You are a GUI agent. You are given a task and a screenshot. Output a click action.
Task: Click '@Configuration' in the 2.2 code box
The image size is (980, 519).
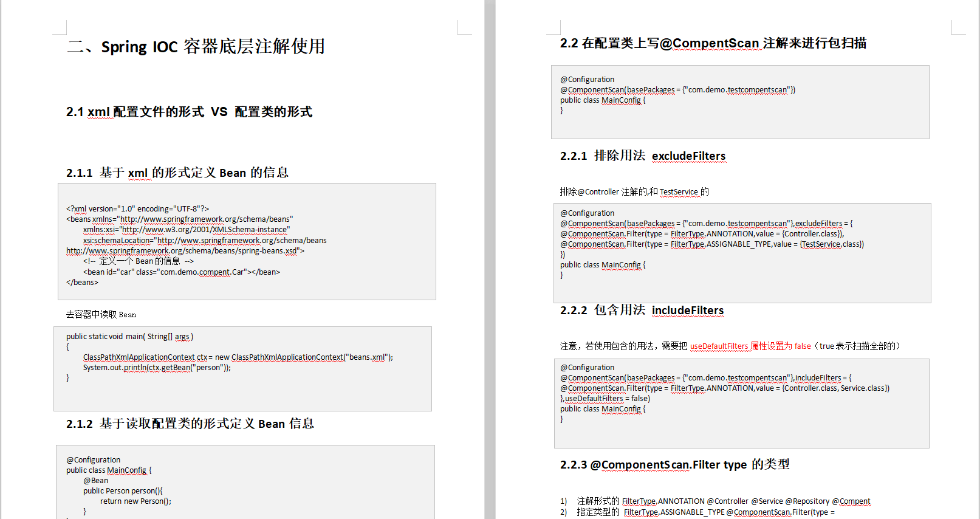pyautogui.click(x=587, y=79)
